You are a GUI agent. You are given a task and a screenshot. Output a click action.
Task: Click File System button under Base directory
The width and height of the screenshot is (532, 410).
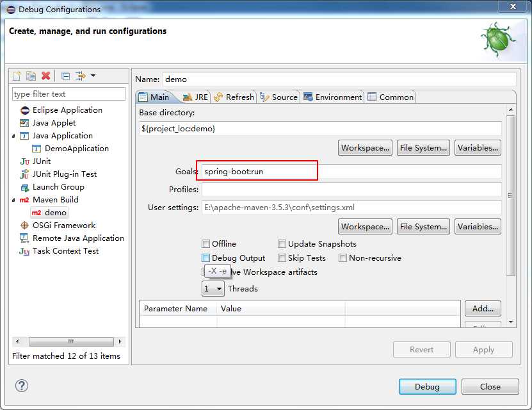[x=423, y=148]
